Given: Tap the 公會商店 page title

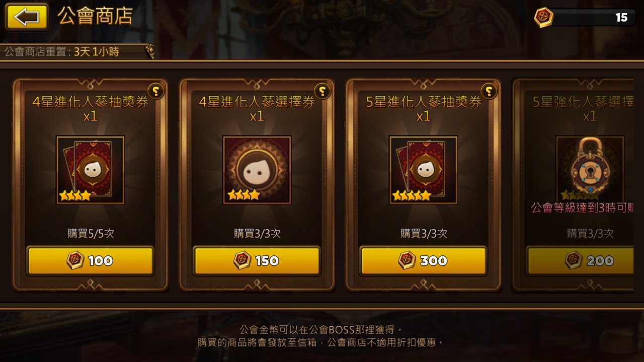Looking at the screenshot, I should (95, 16).
